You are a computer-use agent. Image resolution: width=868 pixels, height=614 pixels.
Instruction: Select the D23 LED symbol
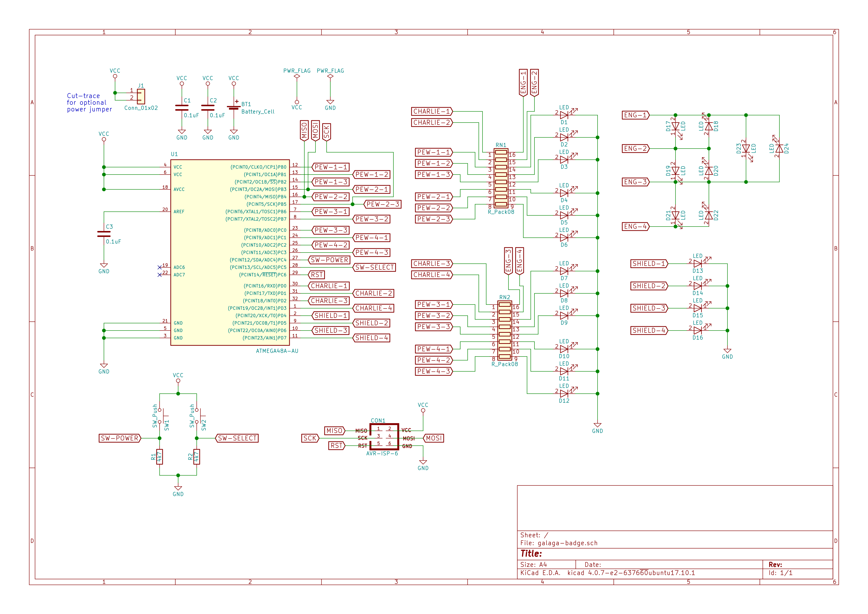click(746, 149)
